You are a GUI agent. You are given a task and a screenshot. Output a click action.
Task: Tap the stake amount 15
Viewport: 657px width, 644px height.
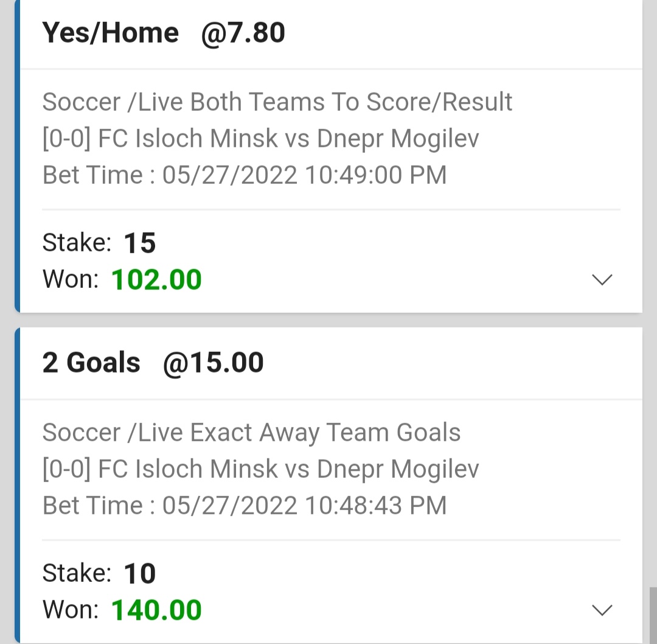click(x=140, y=243)
